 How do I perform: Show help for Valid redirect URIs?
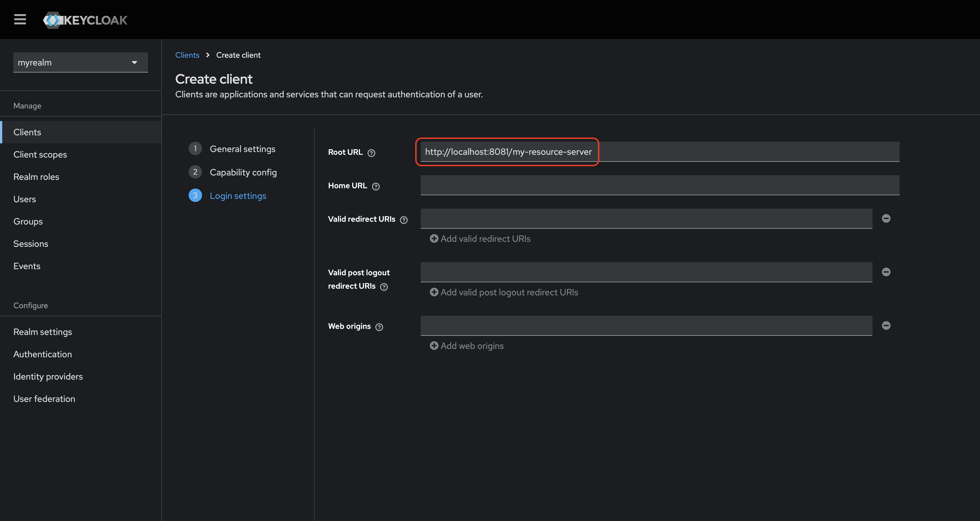point(404,220)
